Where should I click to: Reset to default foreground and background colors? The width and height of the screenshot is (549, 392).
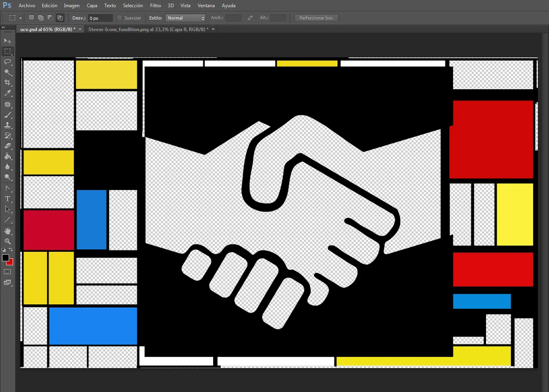pyautogui.click(x=4, y=250)
